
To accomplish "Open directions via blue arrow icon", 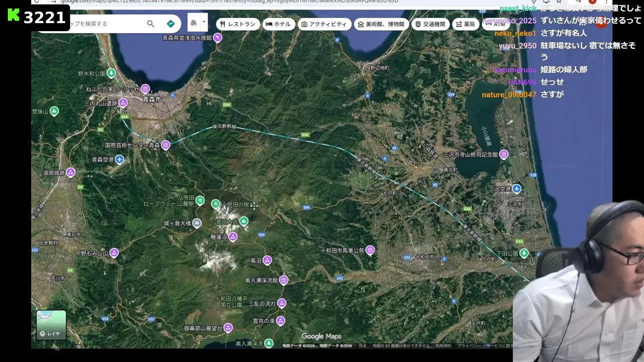I will [x=171, y=24].
